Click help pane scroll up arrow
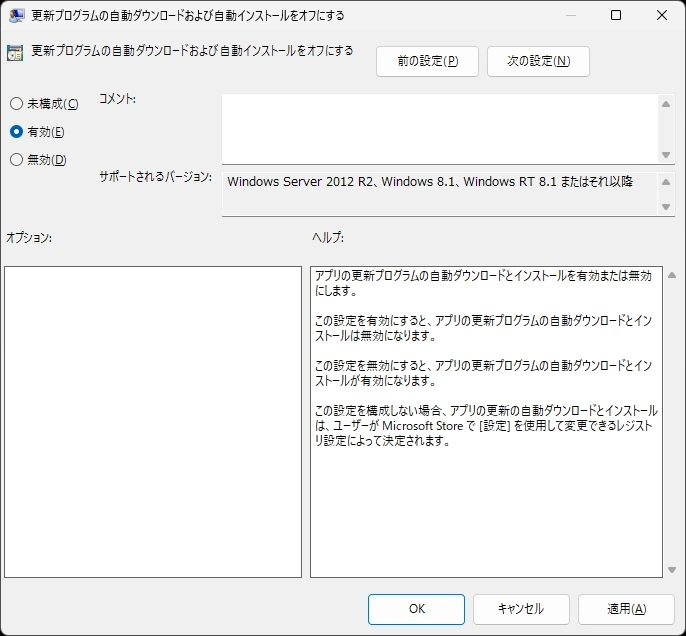The height and width of the screenshot is (636, 686). coord(672,275)
